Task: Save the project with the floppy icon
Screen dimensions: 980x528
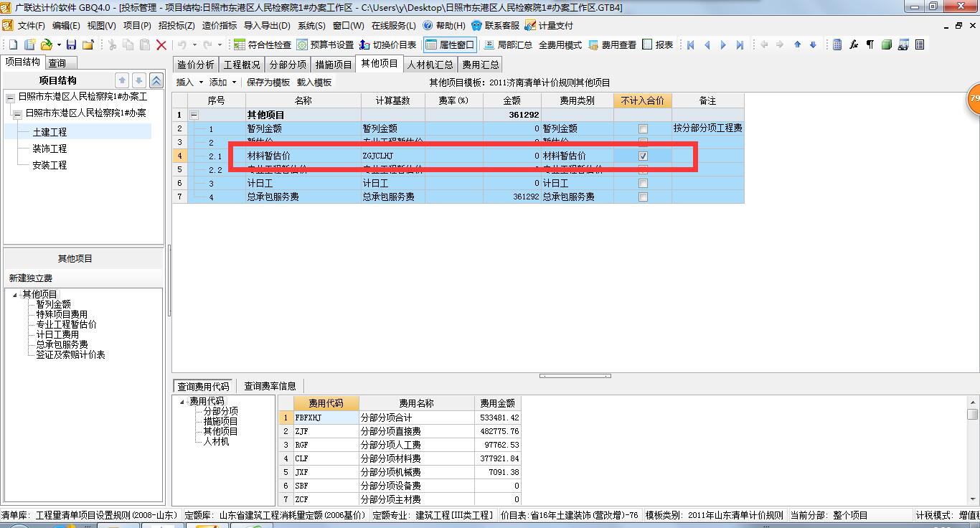Action: click(x=72, y=44)
